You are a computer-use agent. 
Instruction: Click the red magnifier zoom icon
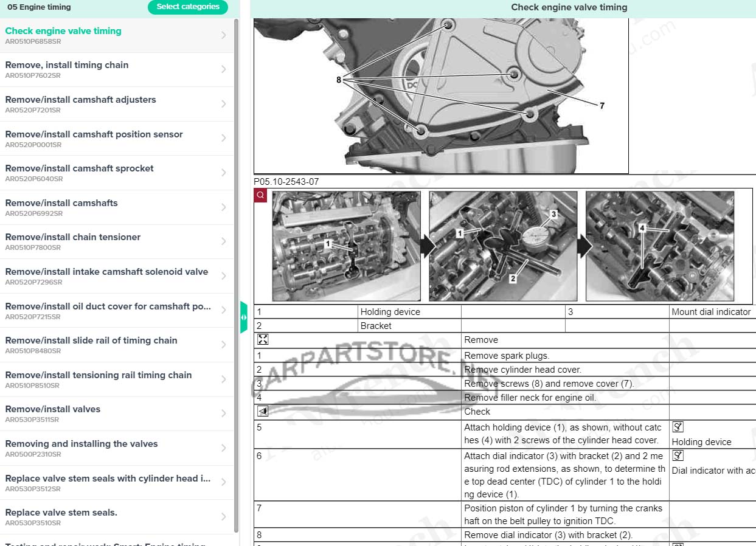(x=260, y=195)
